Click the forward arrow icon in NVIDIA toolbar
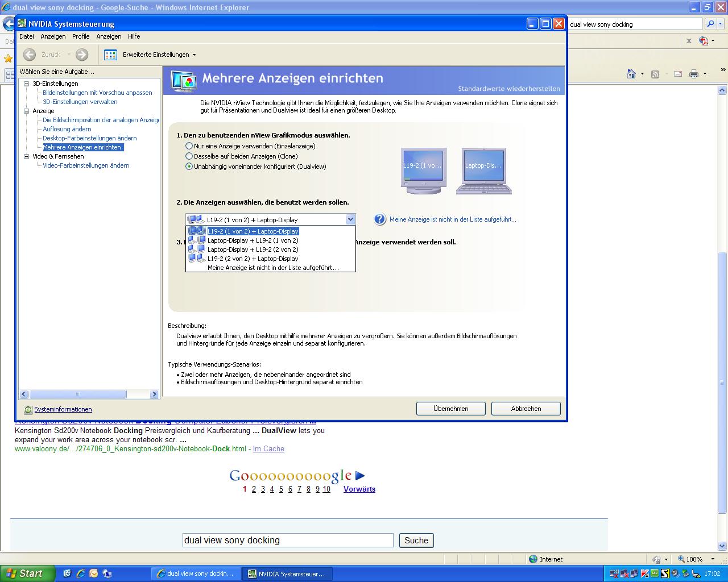The height and width of the screenshot is (582, 728). (82, 55)
